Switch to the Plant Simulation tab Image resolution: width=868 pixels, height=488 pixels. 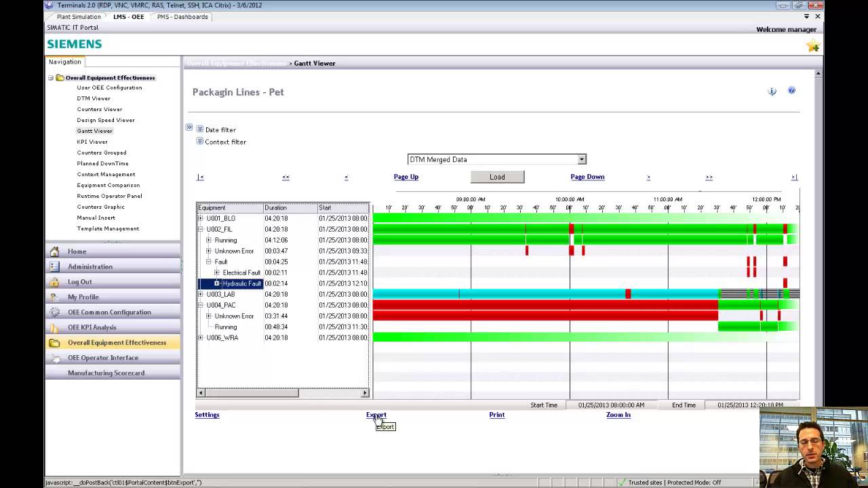click(x=79, y=17)
